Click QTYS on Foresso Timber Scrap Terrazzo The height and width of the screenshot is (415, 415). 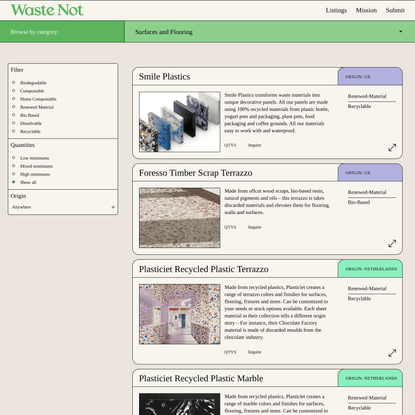pos(230,227)
